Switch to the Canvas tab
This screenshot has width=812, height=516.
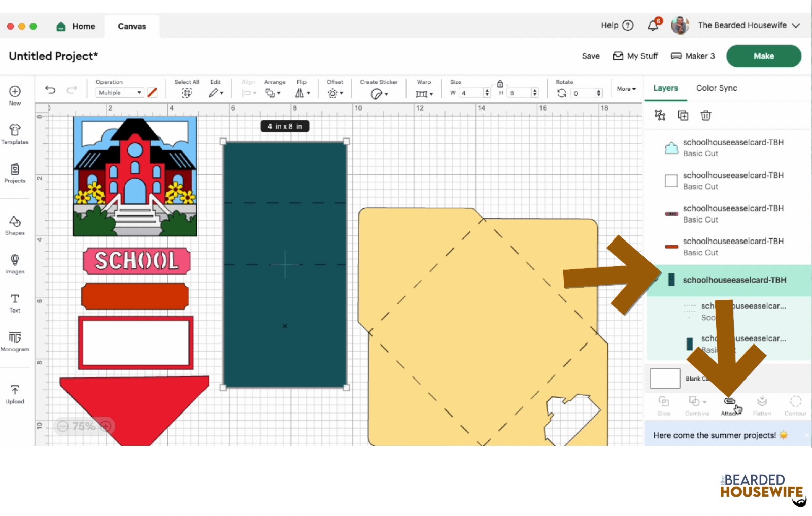132,26
